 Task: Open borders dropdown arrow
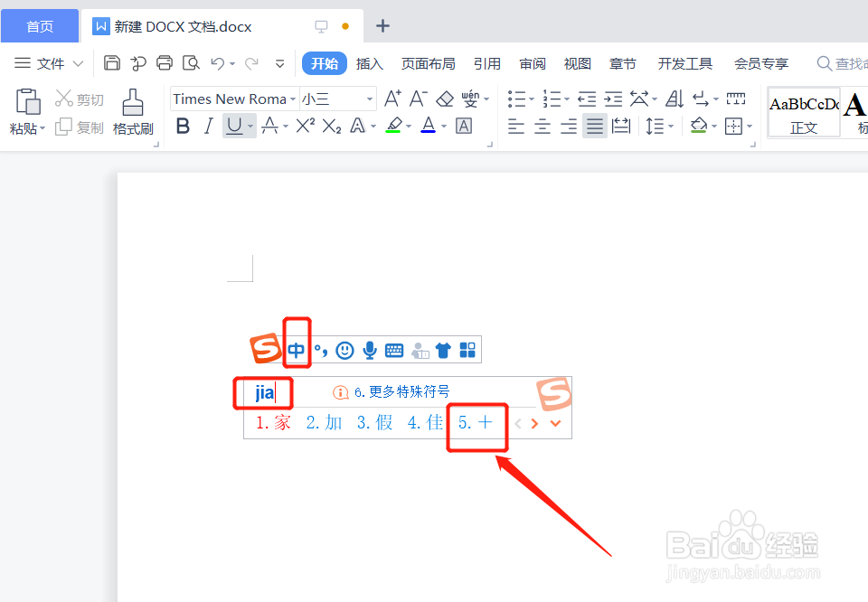click(750, 127)
